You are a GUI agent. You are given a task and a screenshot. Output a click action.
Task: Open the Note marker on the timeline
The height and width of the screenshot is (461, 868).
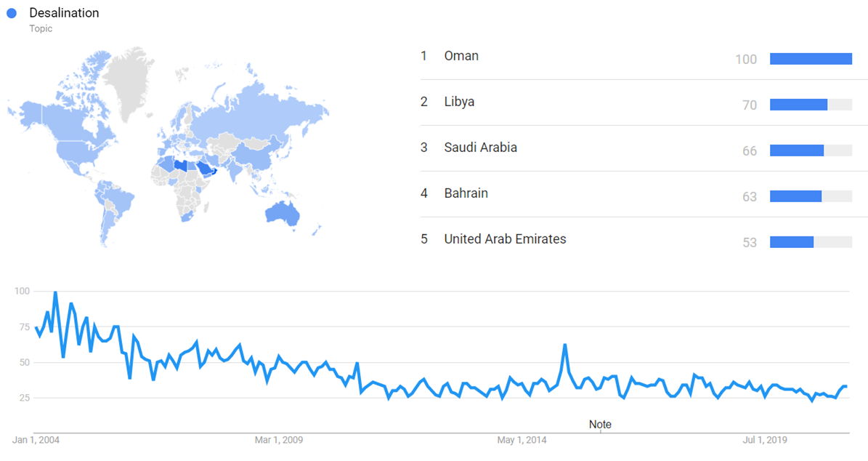tap(600, 425)
